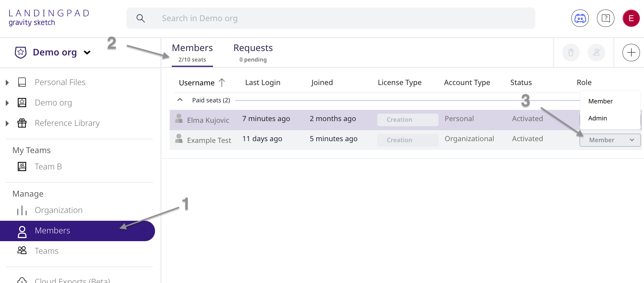Expand the Demo org tree node
Viewport: 644px width, 283px height.
click(x=7, y=103)
